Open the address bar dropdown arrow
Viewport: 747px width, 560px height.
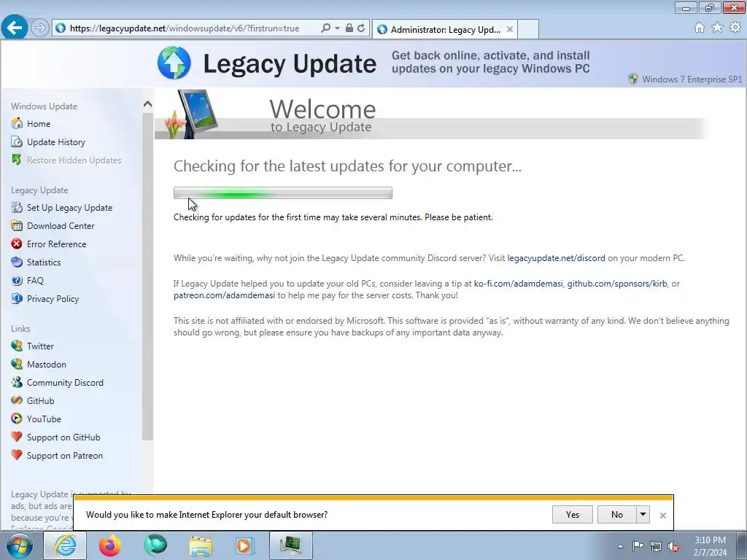[337, 28]
